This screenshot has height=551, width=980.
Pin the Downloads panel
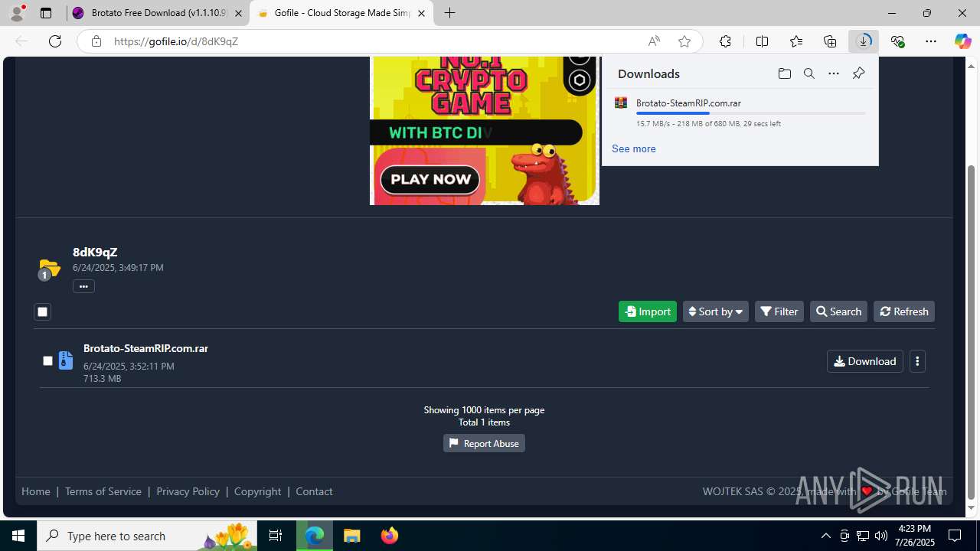858,73
